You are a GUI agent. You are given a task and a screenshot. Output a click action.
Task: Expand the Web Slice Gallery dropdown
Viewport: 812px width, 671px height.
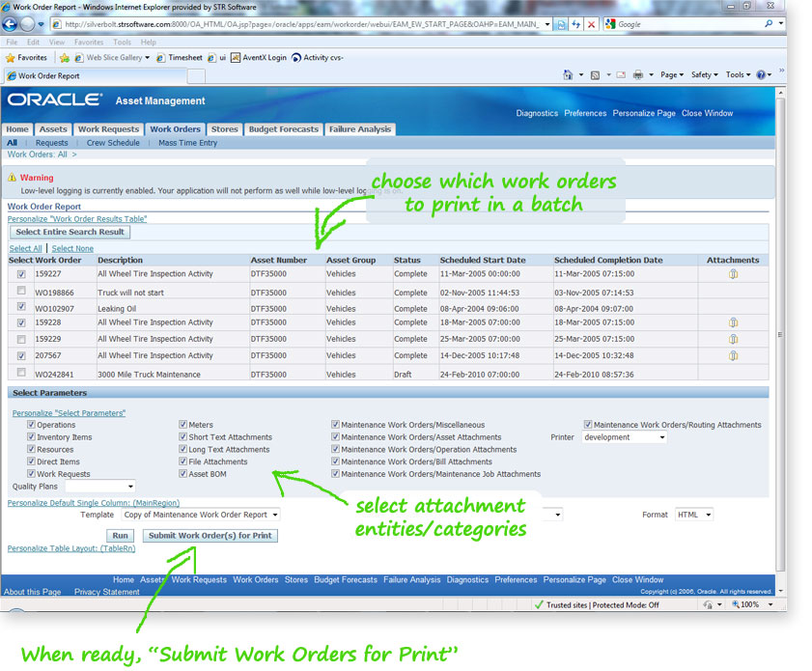[147, 58]
